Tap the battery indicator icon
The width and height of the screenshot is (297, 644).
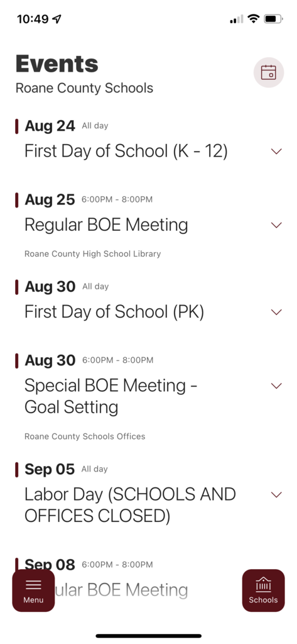click(273, 18)
